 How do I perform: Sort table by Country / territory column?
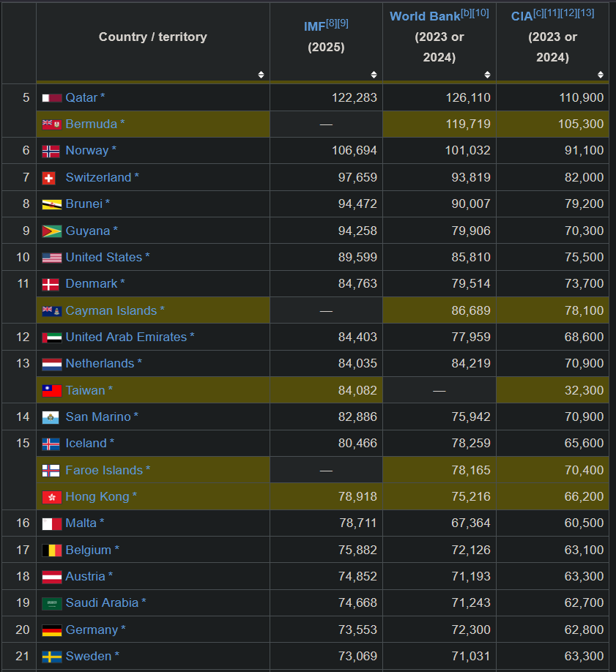tap(261, 75)
